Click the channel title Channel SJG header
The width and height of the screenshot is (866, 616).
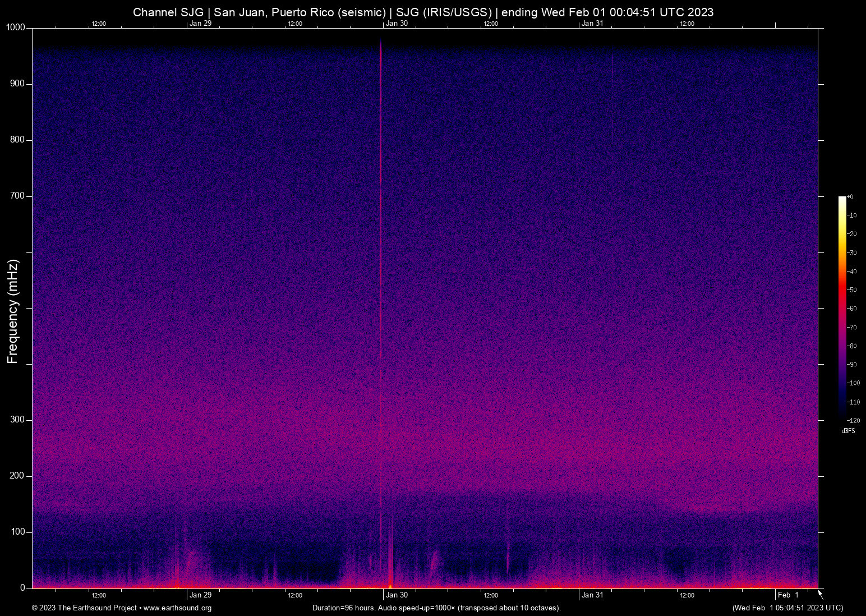pos(167,12)
